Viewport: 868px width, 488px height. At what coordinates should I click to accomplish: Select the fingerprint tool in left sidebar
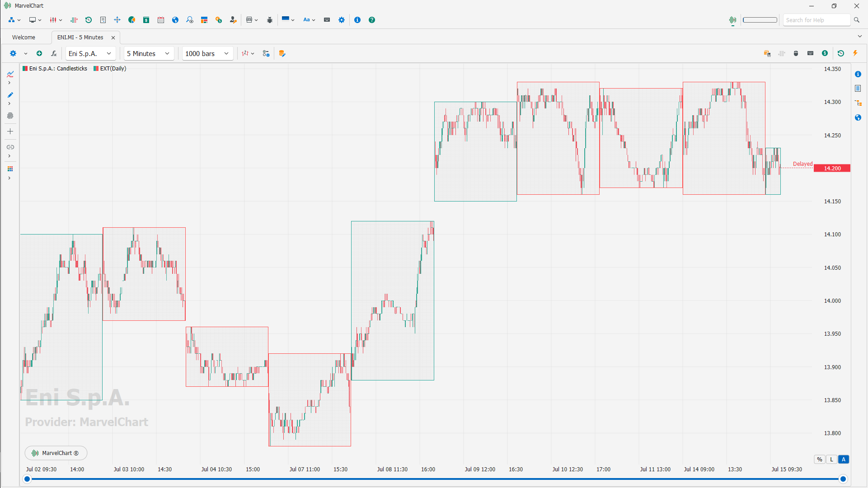point(10,116)
